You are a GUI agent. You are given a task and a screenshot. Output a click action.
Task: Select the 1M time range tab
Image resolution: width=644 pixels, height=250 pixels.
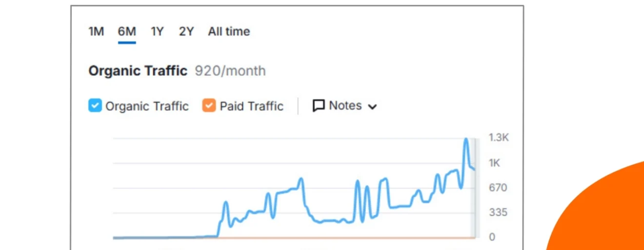96,32
